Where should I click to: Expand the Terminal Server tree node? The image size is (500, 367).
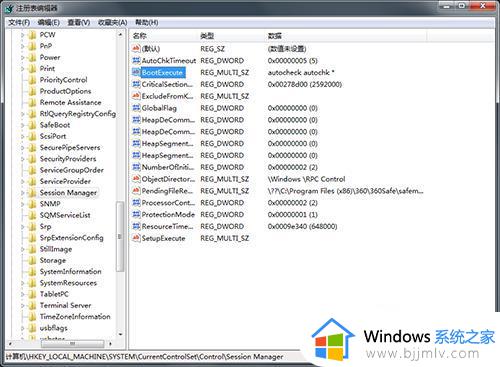coord(23,305)
